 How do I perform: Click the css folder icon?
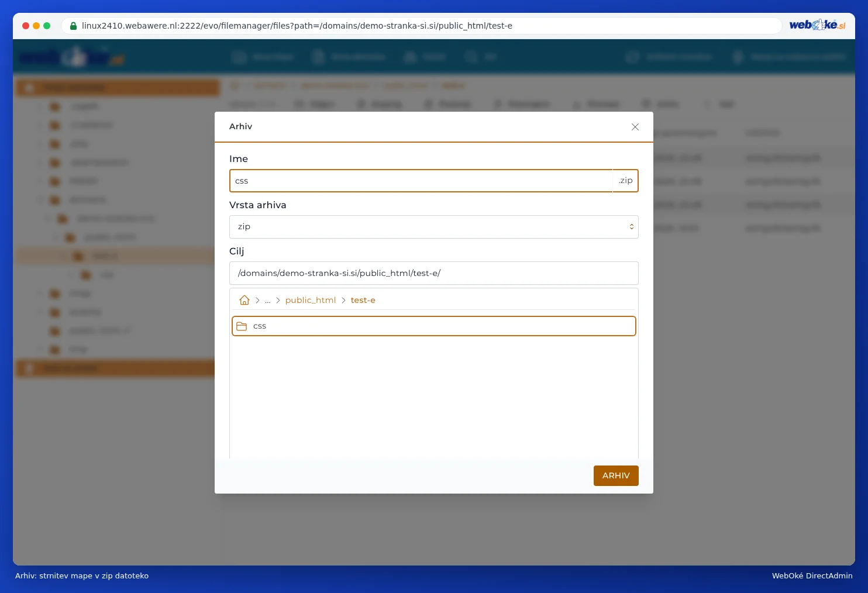pos(242,326)
